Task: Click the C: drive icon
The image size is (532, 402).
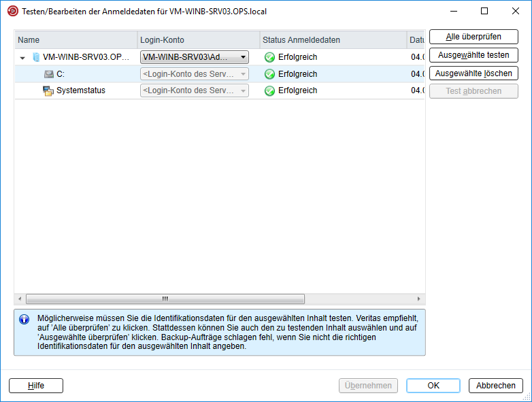Action: (x=49, y=74)
